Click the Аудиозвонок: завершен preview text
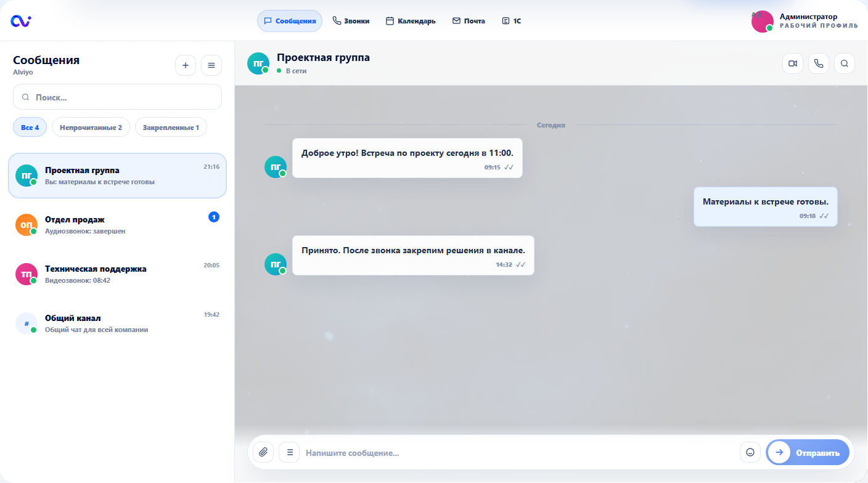This screenshot has height=483, width=868. (85, 231)
